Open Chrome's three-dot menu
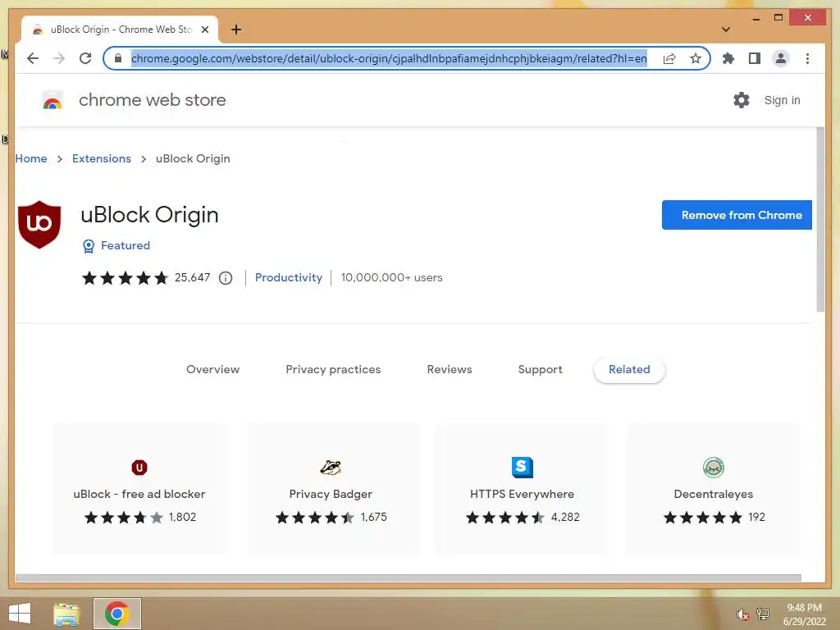This screenshot has height=630, width=840. coord(807,58)
